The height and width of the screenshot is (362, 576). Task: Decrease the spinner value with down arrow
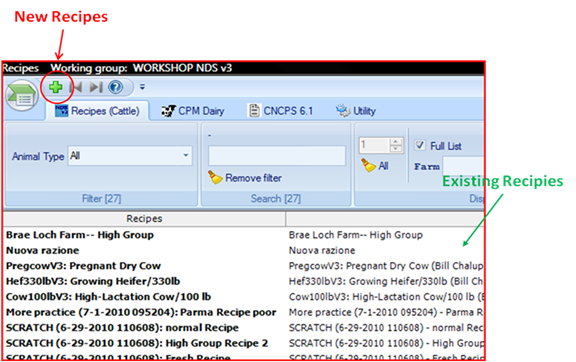pyautogui.click(x=396, y=149)
